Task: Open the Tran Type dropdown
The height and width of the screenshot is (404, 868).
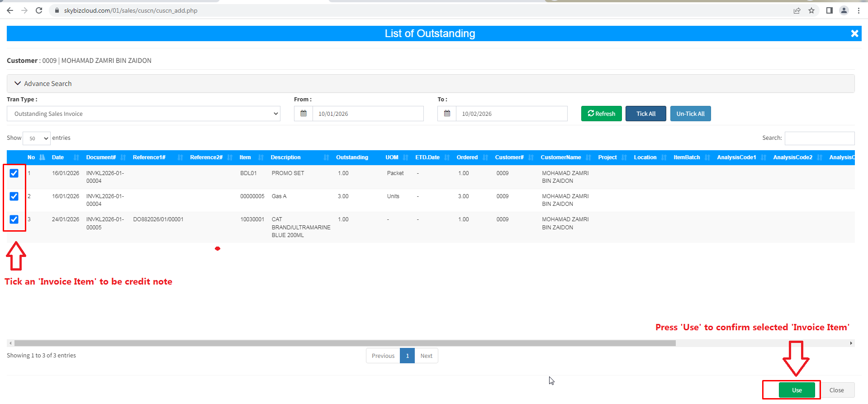Action: [x=143, y=114]
